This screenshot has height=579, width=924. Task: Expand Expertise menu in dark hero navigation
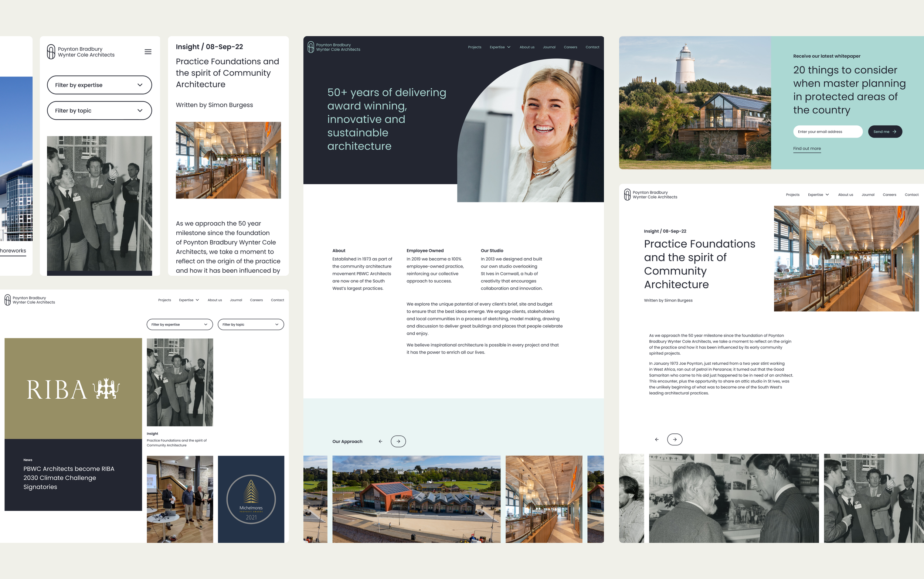(500, 47)
